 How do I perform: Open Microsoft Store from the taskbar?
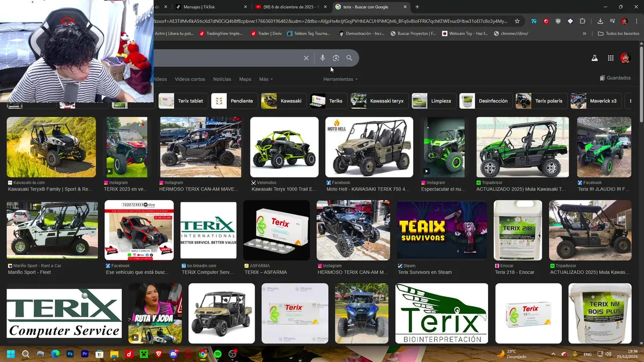point(100,354)
